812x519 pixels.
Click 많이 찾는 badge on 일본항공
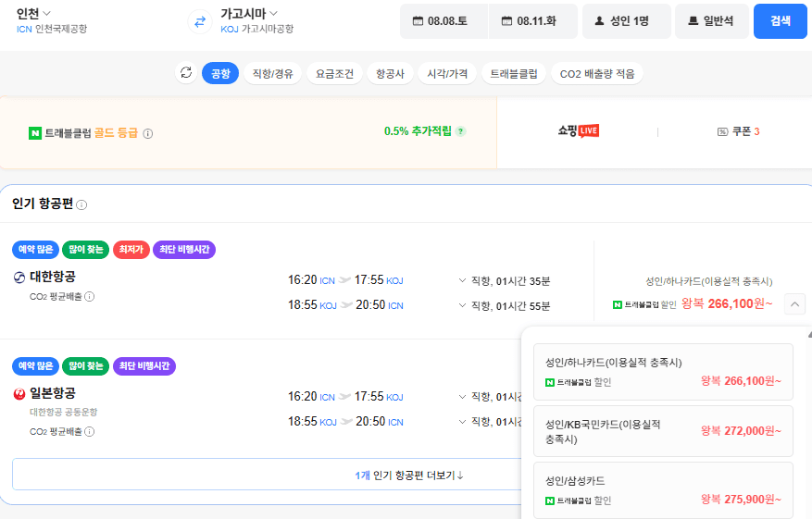pyautogui.click(x=86, y=365)
